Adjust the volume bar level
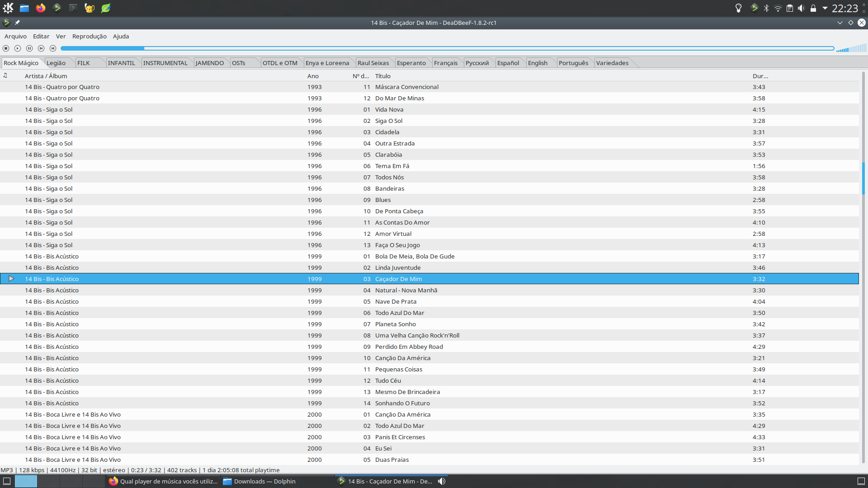Screen dimensions: 868x488 (851, 48)
